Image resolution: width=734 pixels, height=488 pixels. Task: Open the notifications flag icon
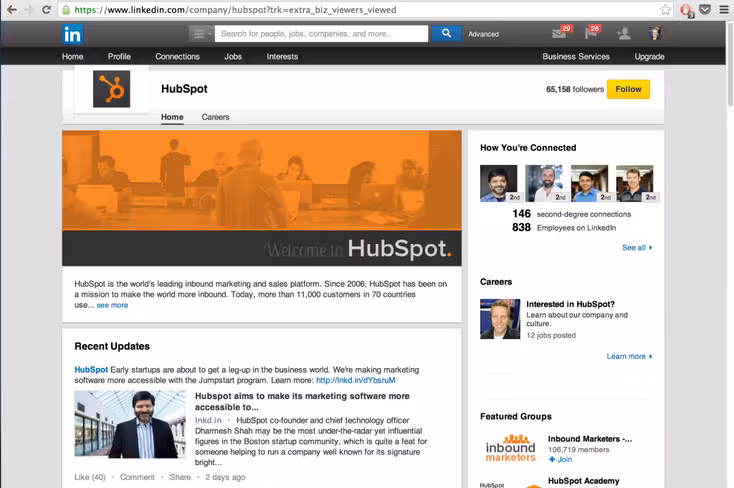[592, 33]
